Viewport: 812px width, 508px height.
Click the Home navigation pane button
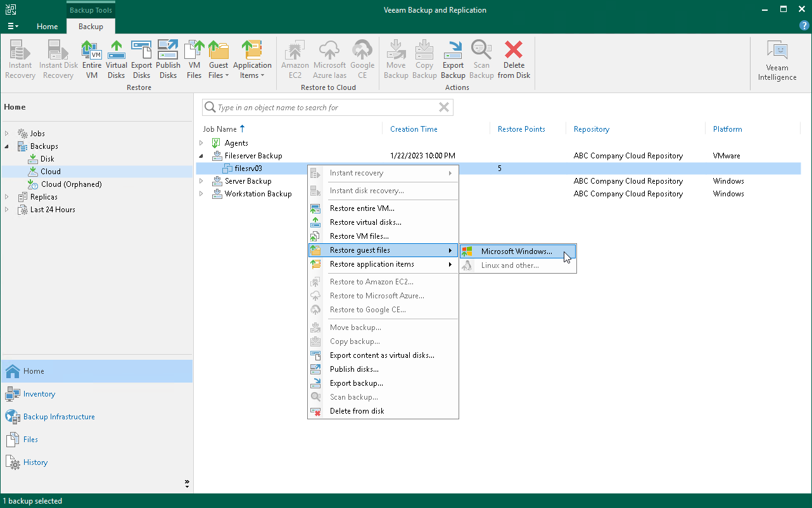pyautogui.click(x=96, y=371)
